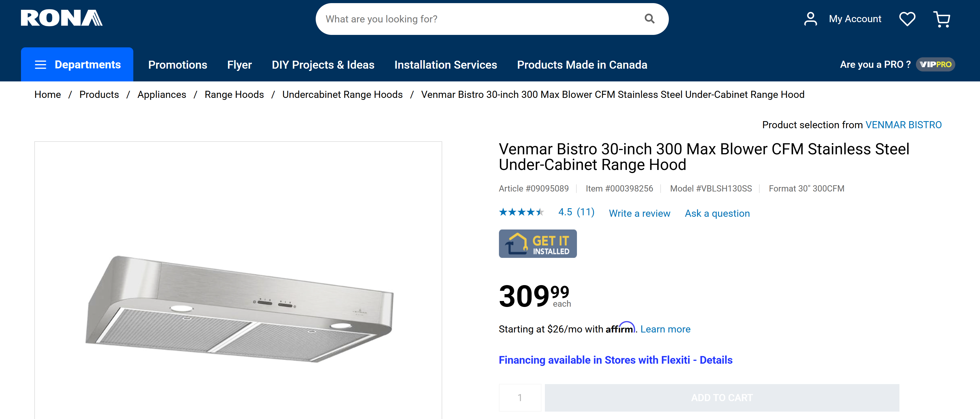
Task: Click the VIPPRO badge
Action: [935, 64]
